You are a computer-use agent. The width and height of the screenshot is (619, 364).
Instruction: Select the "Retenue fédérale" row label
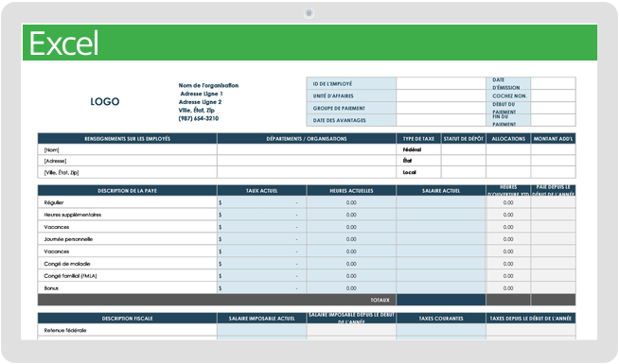[65, 331]
